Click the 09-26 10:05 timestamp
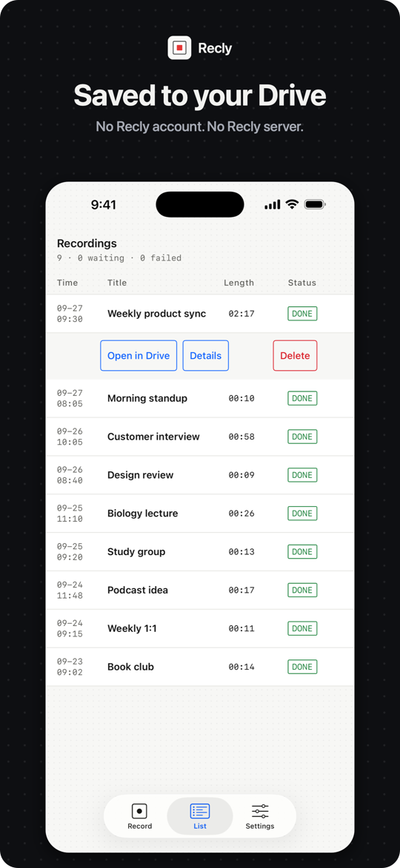 pos(70,437)
